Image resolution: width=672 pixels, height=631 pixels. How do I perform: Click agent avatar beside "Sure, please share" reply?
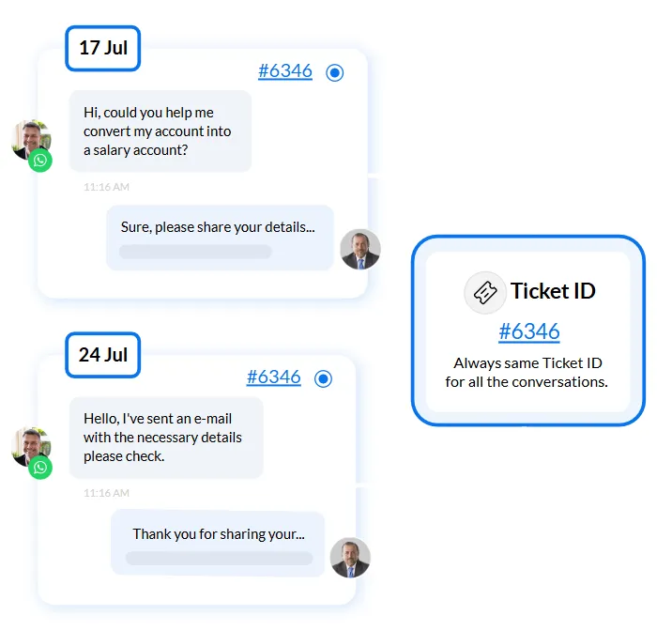tap(359, 249)
